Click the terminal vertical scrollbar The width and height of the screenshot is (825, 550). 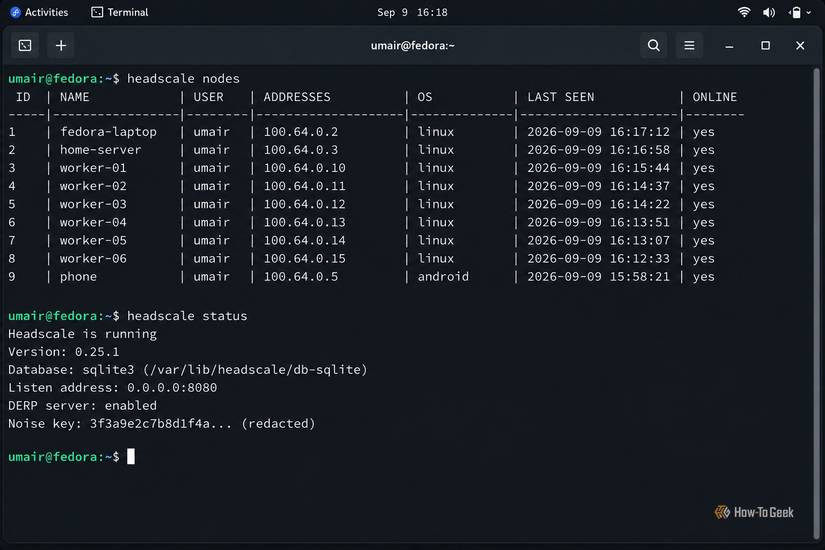click(817, 303)
